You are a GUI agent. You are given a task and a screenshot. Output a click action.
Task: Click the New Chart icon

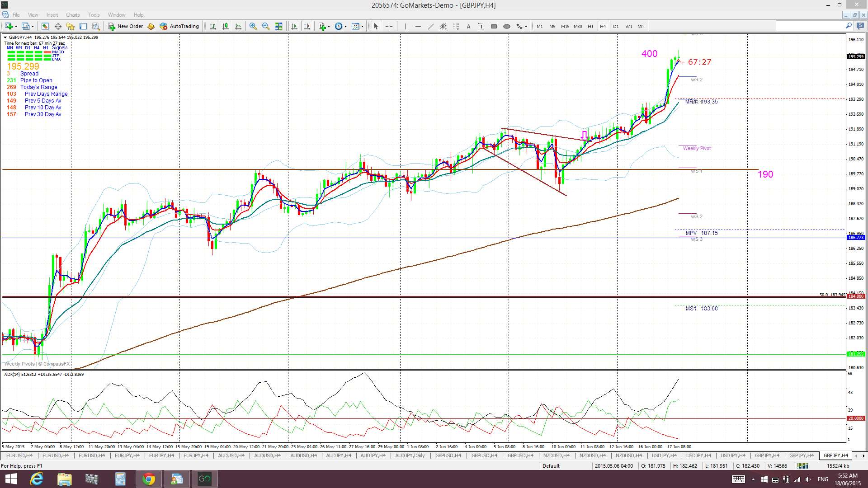click(x=10, y=26)
